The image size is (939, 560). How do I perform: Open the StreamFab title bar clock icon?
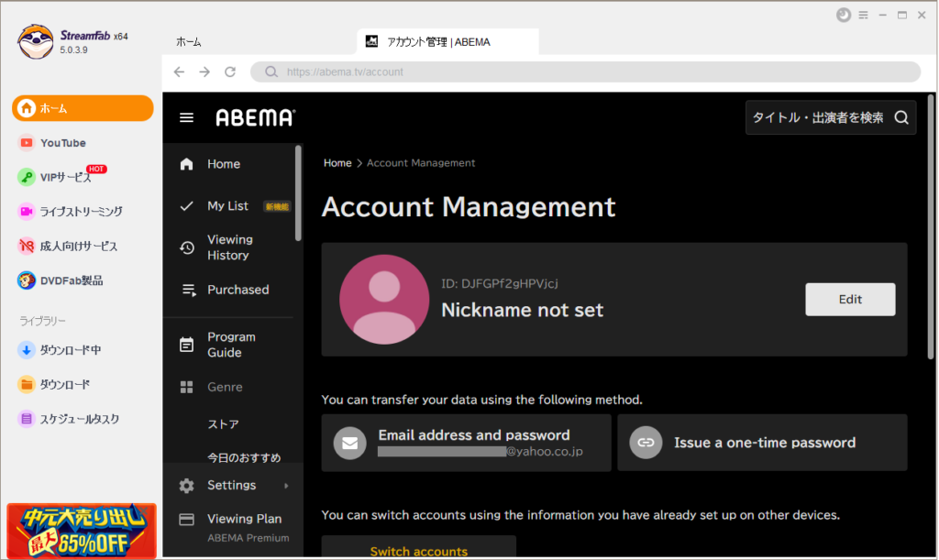pyautogui.click(x=844, y=15)
